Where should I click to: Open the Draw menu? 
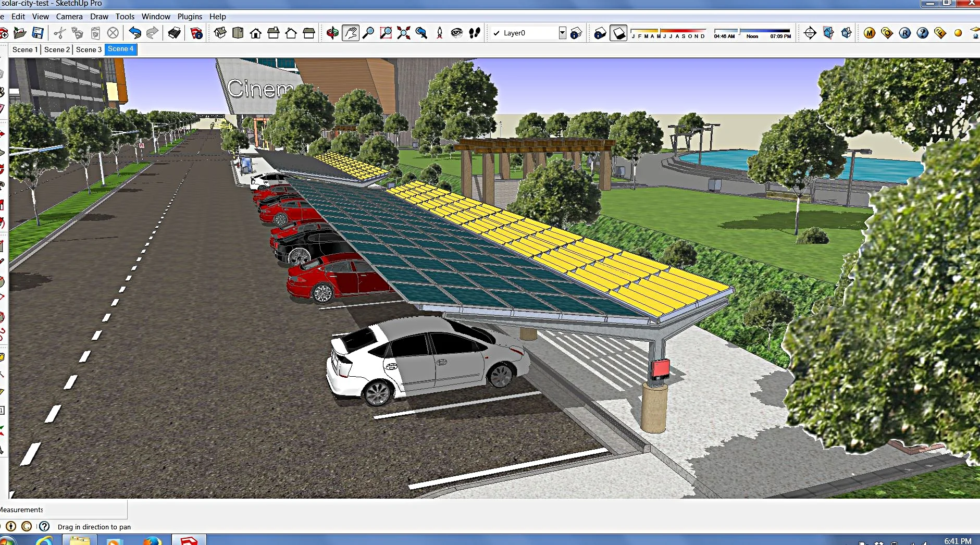click(x=99, y=17)
